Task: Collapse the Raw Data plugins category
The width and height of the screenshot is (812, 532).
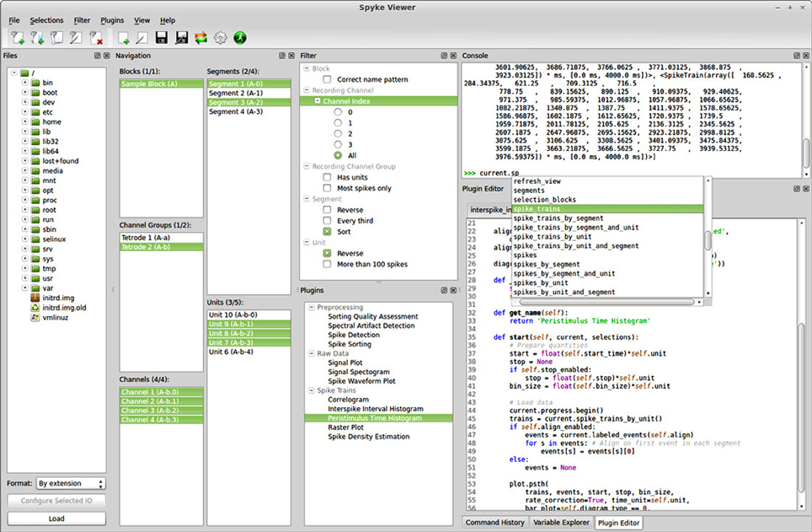Action: tap(312, 353)
